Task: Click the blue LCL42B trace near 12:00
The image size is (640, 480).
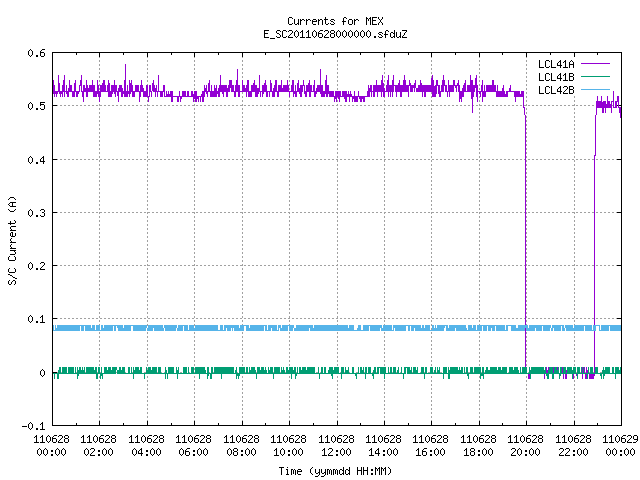Action: point(337,328)
